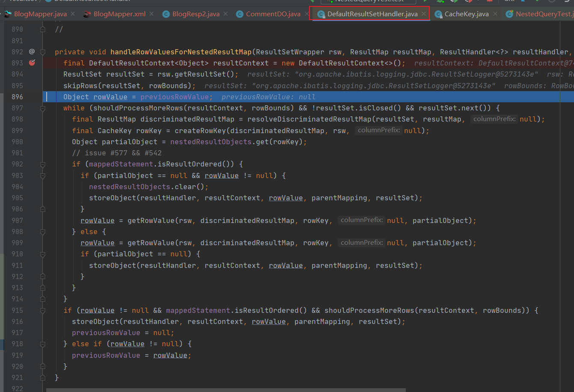Click the class icon on BlogResp2.java tab
The width and height of the screenshot is (574, 392).
pyautogui.click(x=166, y=14)
